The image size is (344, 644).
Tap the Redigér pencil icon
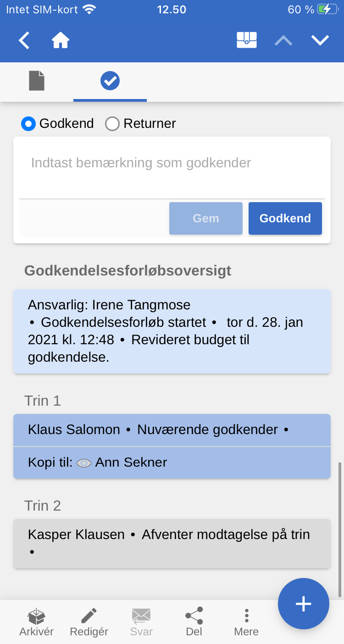pos(89,616)
